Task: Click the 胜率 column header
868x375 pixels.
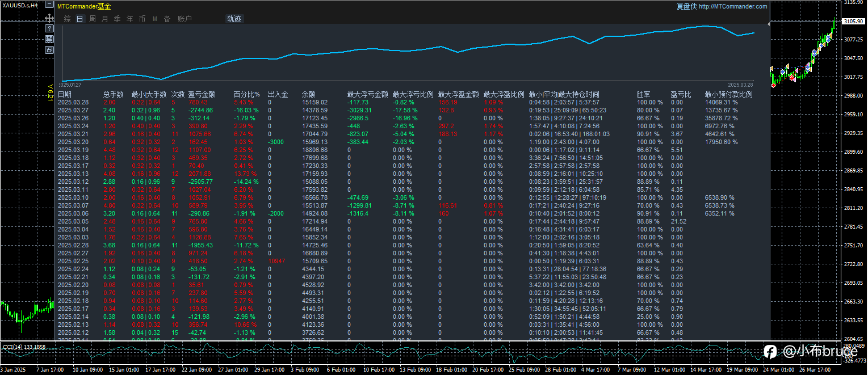Action: 644,94
